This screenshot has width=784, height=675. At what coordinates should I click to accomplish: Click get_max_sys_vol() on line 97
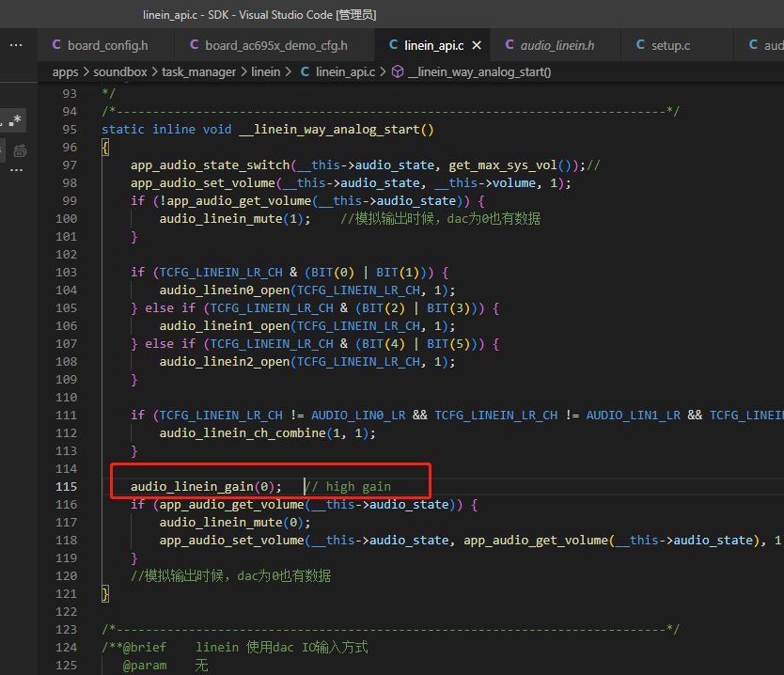click(510, 165)
